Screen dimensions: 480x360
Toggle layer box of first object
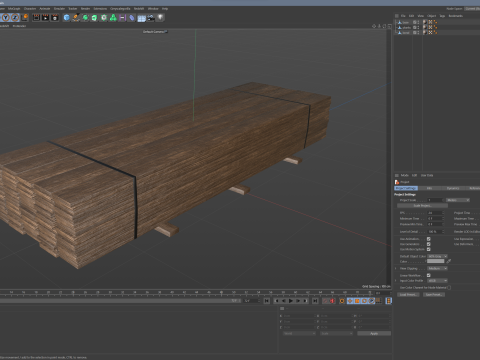click(415, 22)
